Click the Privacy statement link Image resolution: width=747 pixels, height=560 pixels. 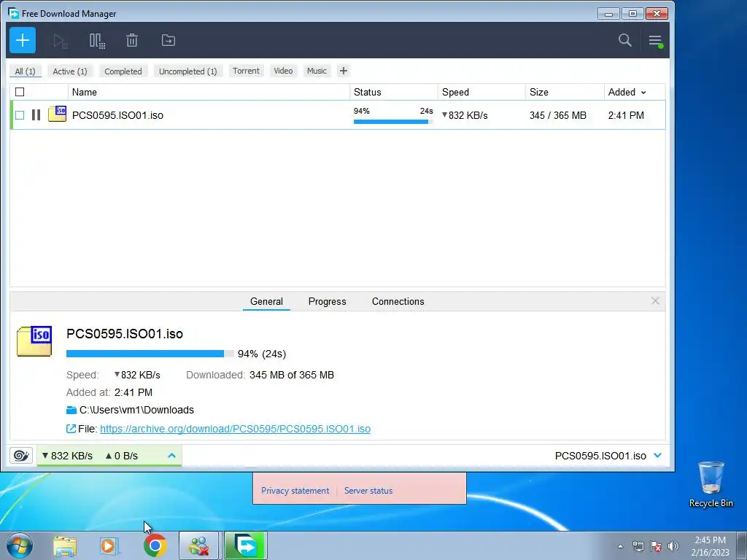[295, 491]
